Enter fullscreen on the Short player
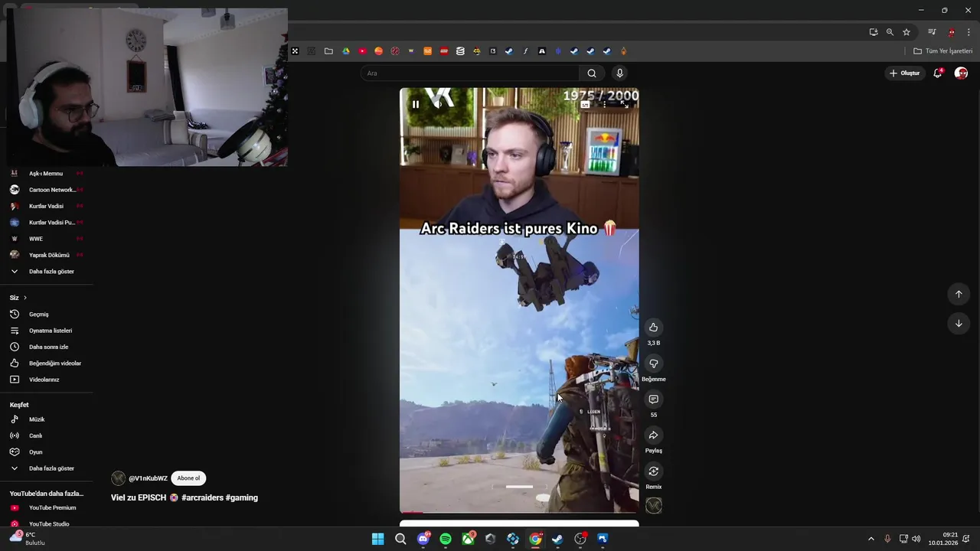The image size is (980, 551). click(x=624, y=105)
